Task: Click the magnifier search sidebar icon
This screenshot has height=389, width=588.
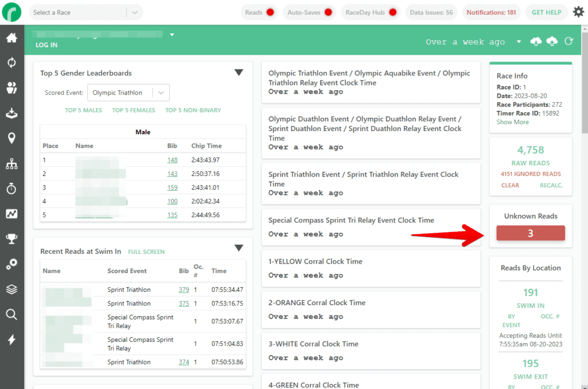Action: point(11,314)
